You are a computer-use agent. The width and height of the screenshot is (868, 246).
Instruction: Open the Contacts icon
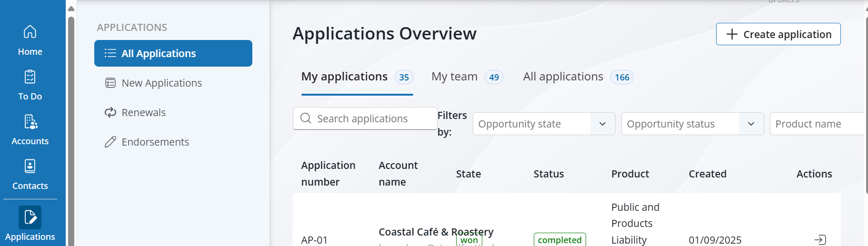click(30, 166)
